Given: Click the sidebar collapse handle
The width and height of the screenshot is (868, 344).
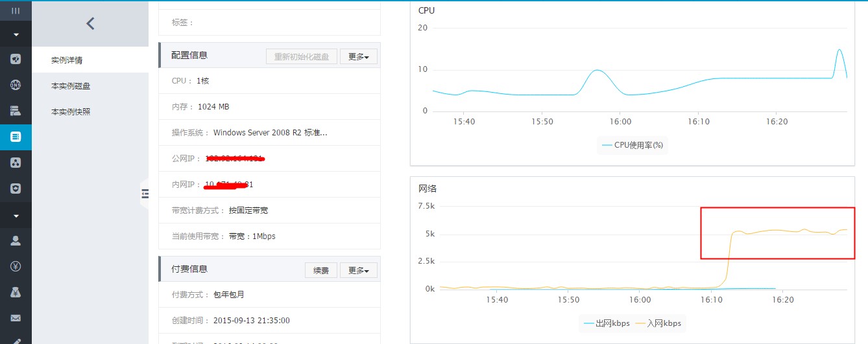Looking at the screenshot, I should coord(145,193).
